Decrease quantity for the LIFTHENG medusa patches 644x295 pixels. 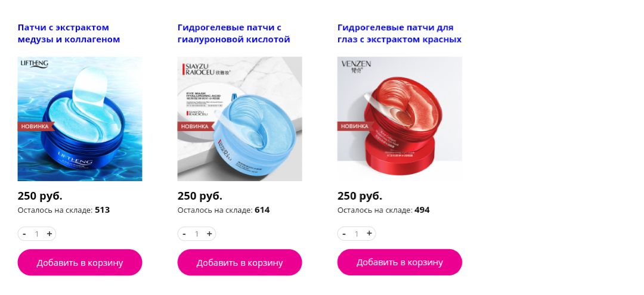pos(24,234)
